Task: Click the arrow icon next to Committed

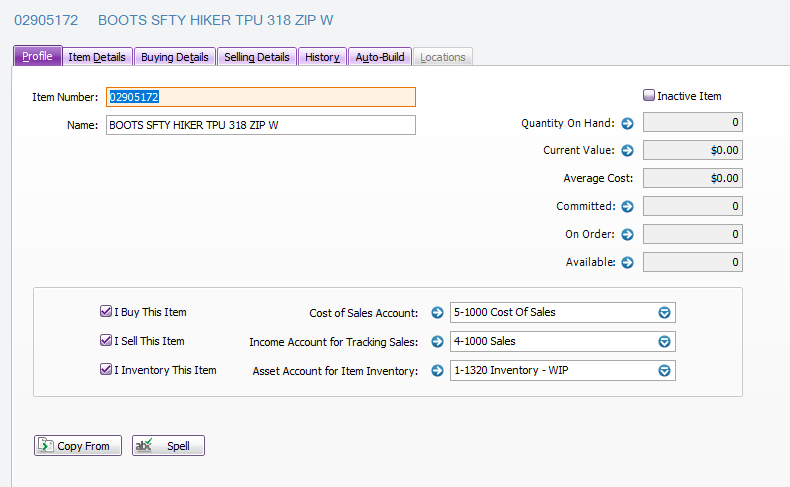Action: [x=628, y=207]
